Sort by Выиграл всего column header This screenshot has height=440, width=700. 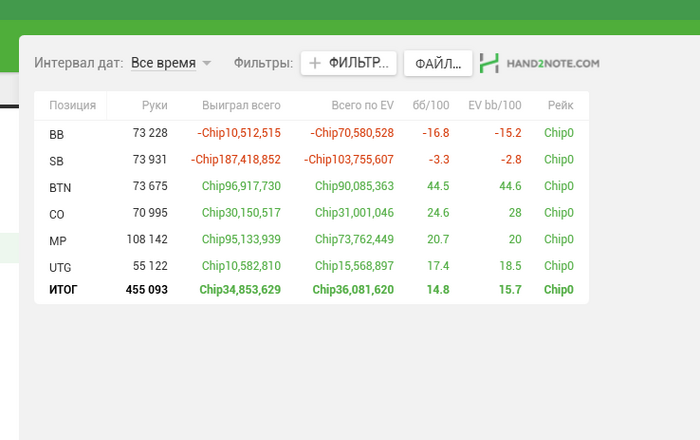241,105
